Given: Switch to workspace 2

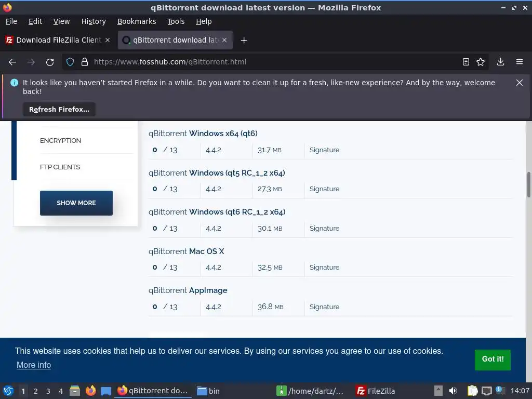Looking at the screenshot, I should point(36,391).
